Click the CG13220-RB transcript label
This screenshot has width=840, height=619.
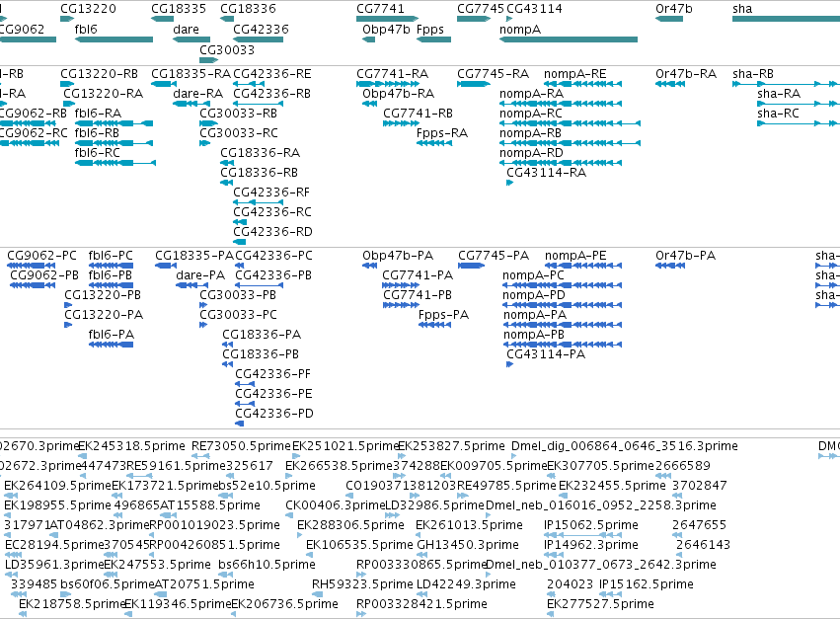pos(99,73)
